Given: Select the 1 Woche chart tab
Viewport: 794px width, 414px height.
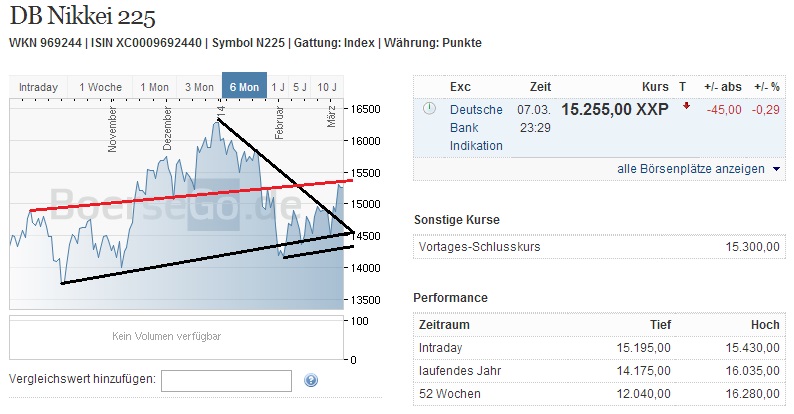Looking at the screenshot, I should pos(100,87).
